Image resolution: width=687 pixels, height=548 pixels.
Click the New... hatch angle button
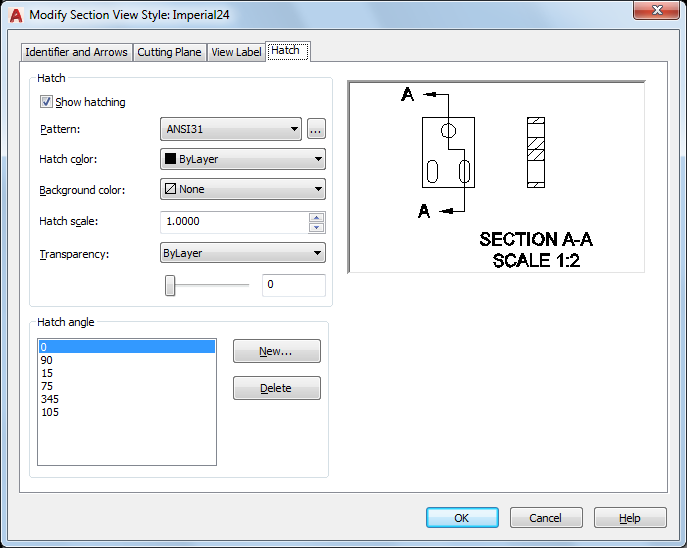coord(276,351)
